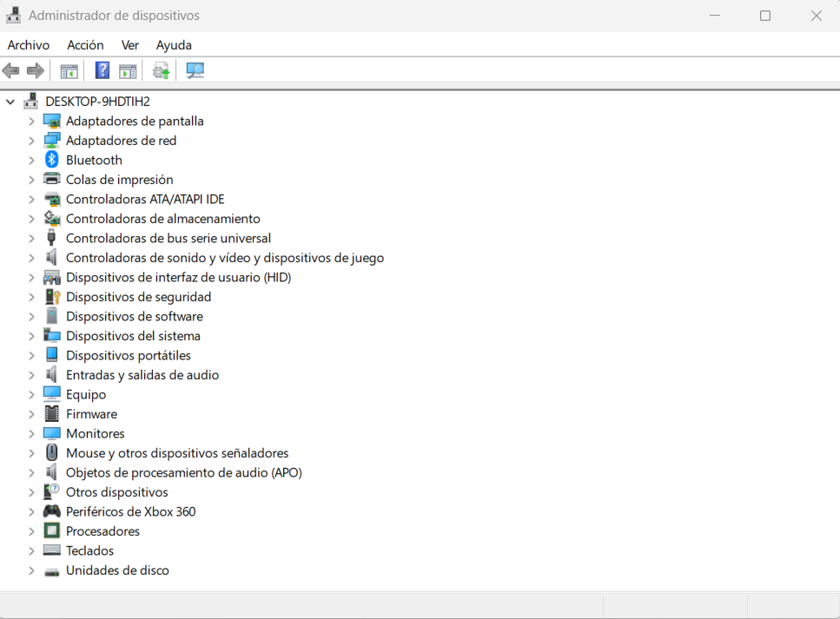
Task: Select Dispositivos de interfaz de usuario (HID) label
Action: (178, 277)
